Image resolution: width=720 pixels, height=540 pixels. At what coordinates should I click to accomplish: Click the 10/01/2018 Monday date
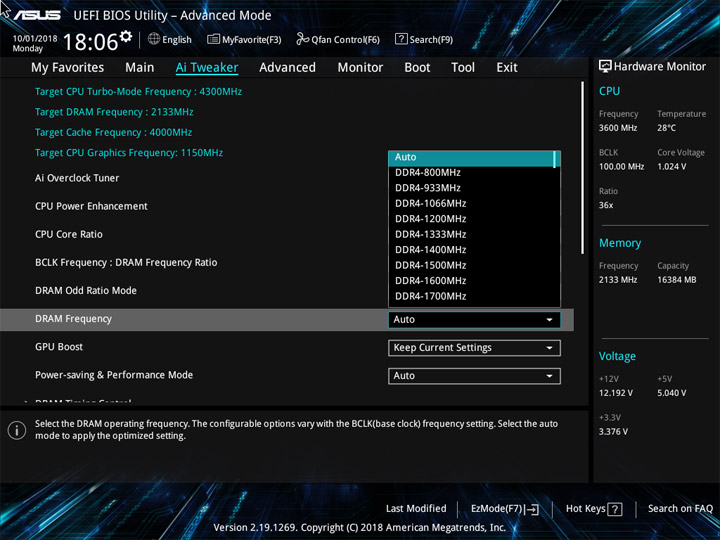click(35, 43)
